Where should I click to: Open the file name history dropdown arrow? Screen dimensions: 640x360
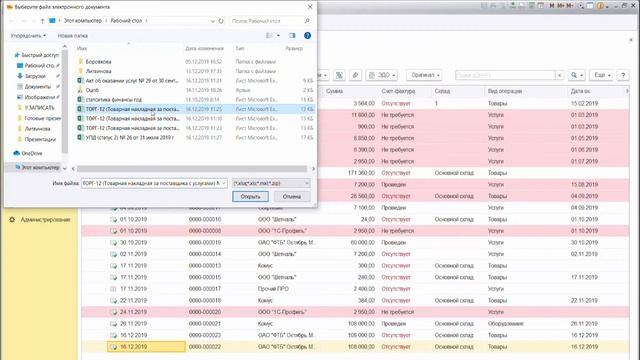pos(224,183)
